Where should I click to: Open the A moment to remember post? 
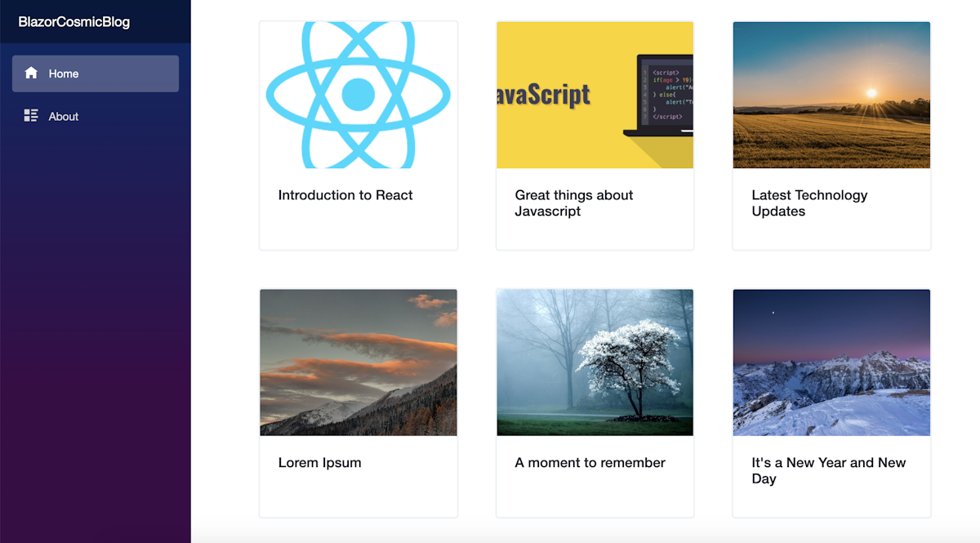(590, 462)
